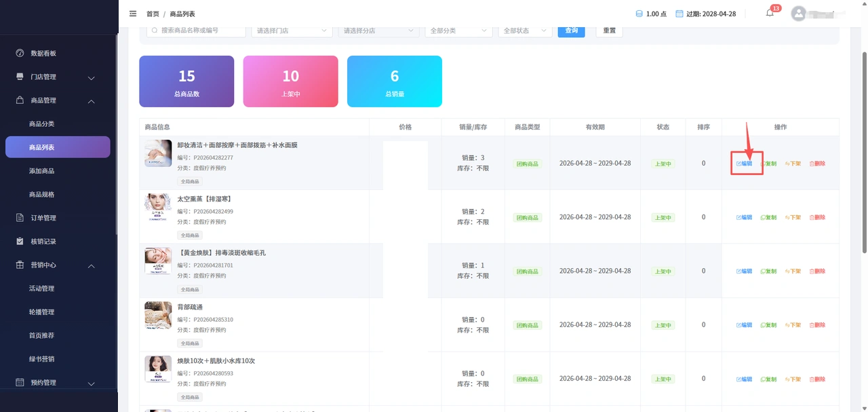Collapse sidebar with hamburger menu icon
The image size is (868, 412).
pyautogui.click(x=132, y=14)
